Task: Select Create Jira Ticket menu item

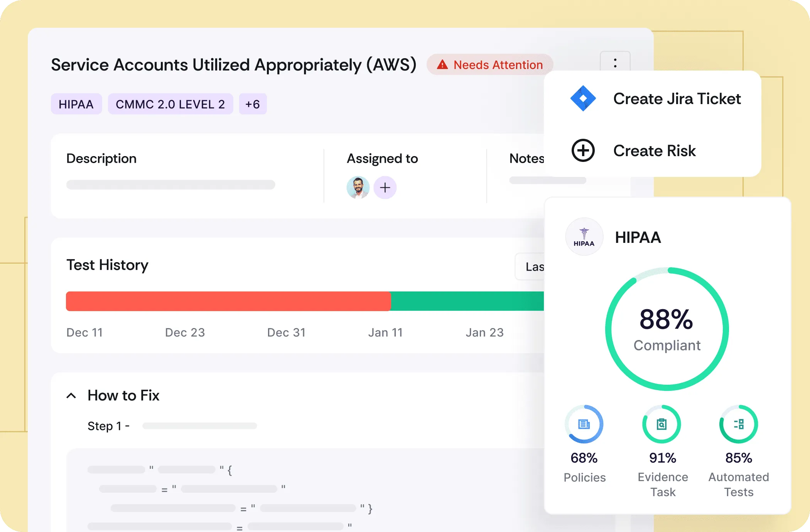Action: pos(677,99)
